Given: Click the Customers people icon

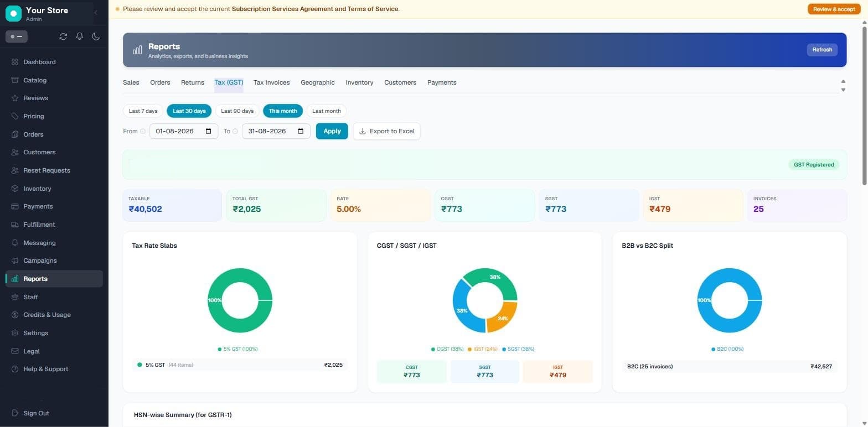Looking at the screenshot, I should pos(15,152).
